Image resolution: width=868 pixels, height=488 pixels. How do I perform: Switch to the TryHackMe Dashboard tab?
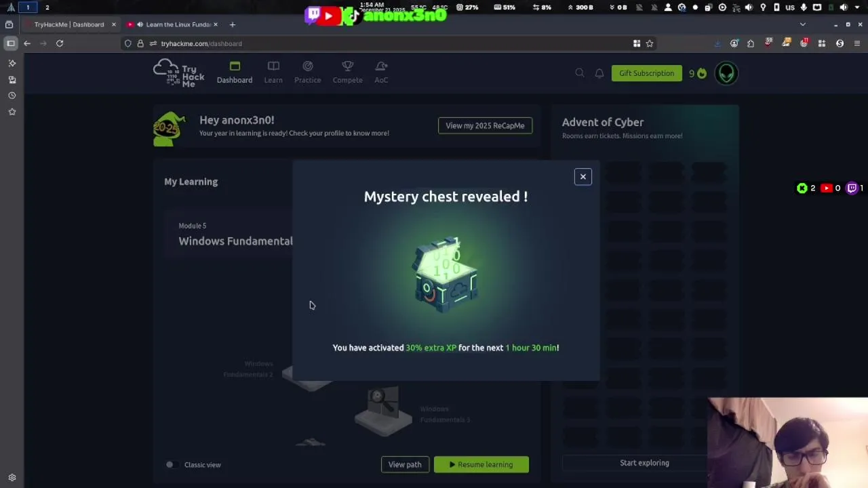69,24
